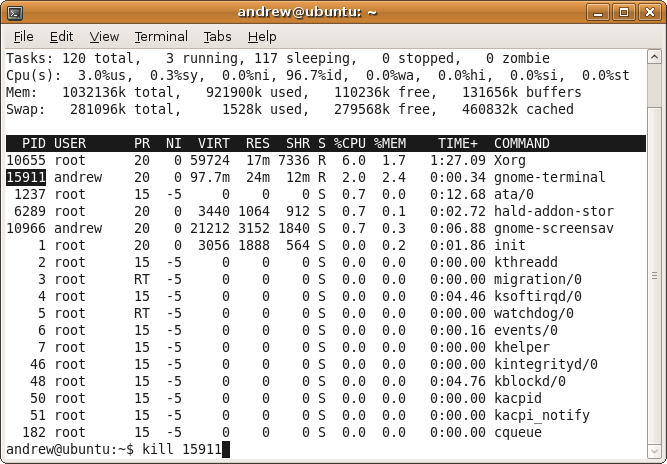The width and height of the screenshot is (667, 464).
Task: Click the '460832k cached' value
Action: [518, 110]
